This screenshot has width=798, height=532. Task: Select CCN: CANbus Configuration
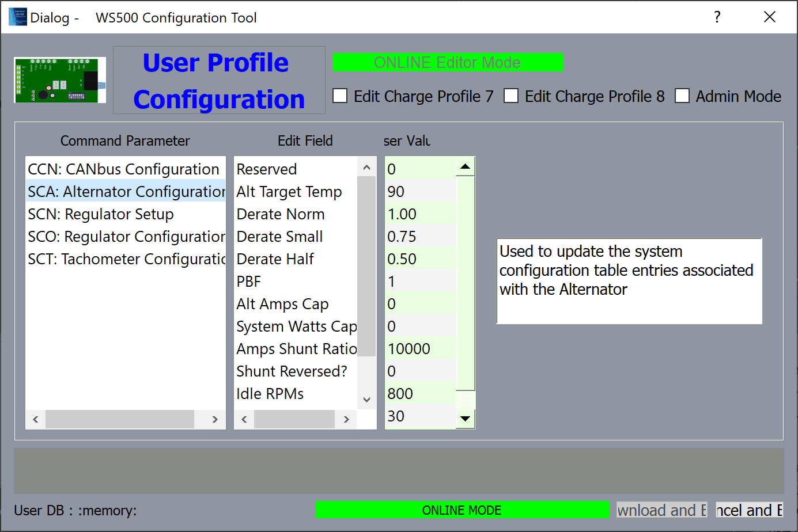point(126,169)
